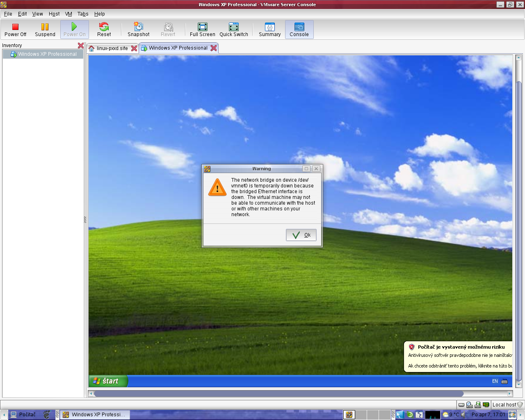Click the VMware window title icon
525x420 pixels.
pos(4,5)
